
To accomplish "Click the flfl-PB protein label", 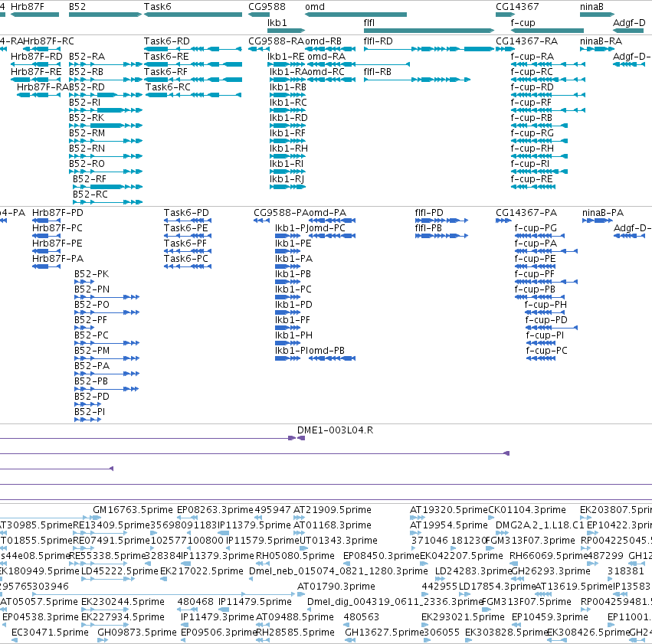I will [x=428, y=228].
